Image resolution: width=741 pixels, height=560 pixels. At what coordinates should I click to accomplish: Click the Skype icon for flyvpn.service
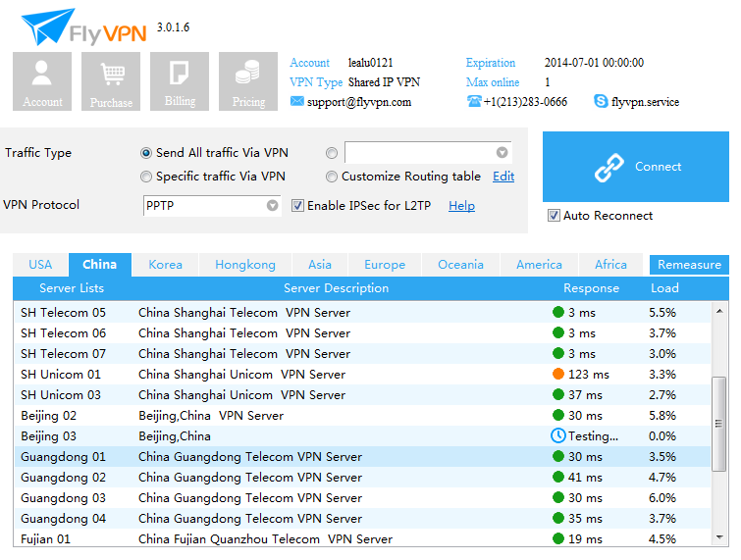601,101
